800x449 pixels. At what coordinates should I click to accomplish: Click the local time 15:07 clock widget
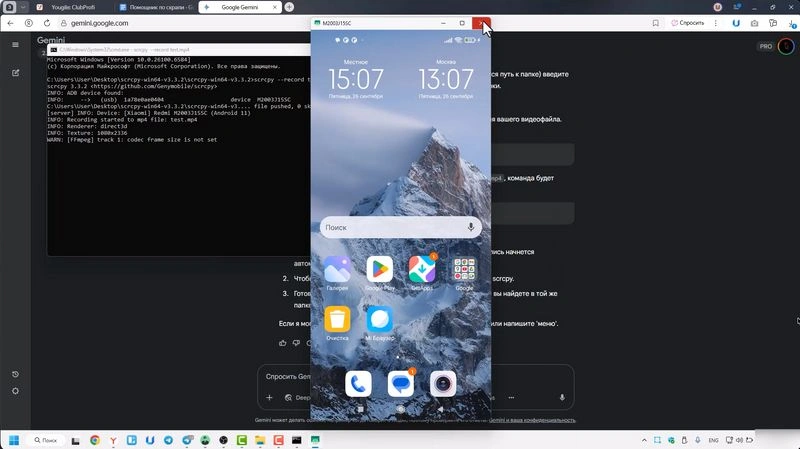tap(356, 79)
